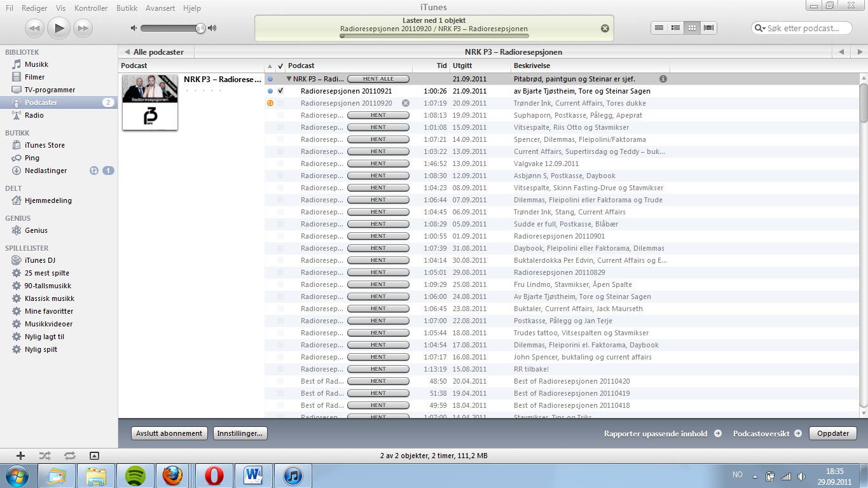Open TV-programmer in the sidebar

pos(50,90)
